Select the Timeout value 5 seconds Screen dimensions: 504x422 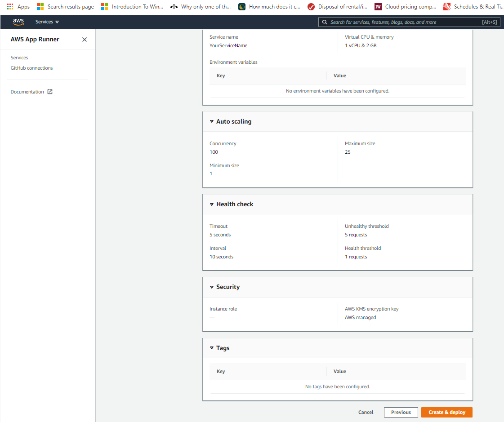pyautogui.click(x=220, y=235)
